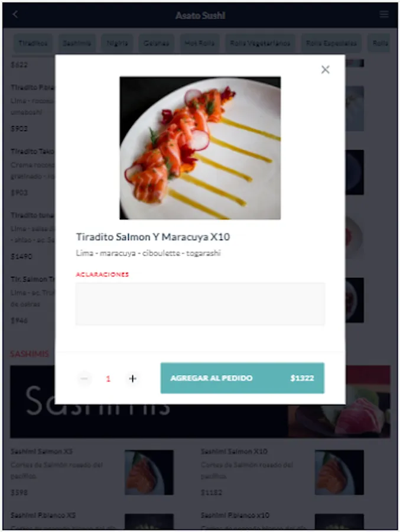The width and height of the screenshot is (400, 532).
Task: Focus the Aclaraciones text field
Action: (200, 304)
